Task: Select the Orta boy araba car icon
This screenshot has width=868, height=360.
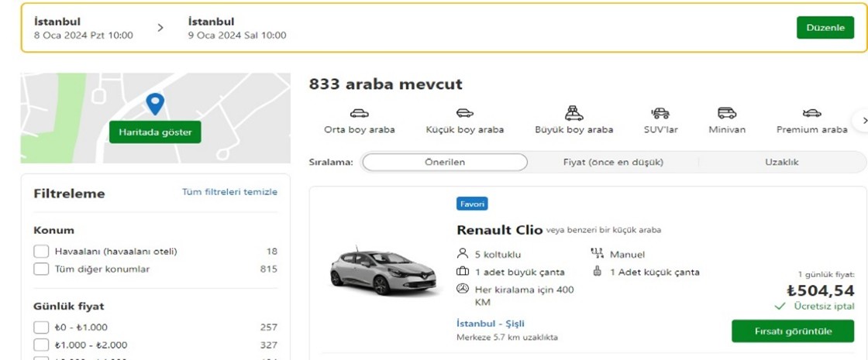Action: (x=360, y=113)
